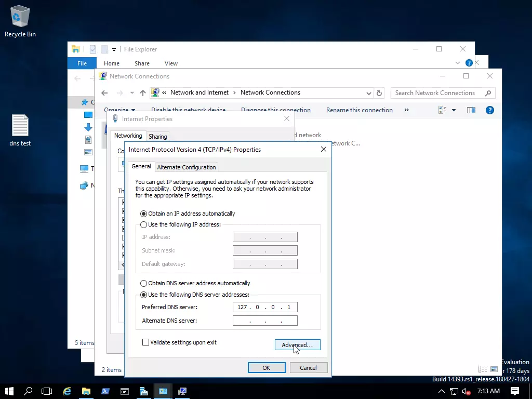This screenshot has width=532, height=399.
Task: Click Rename this connection command
Action: click(x=360, y=110)
